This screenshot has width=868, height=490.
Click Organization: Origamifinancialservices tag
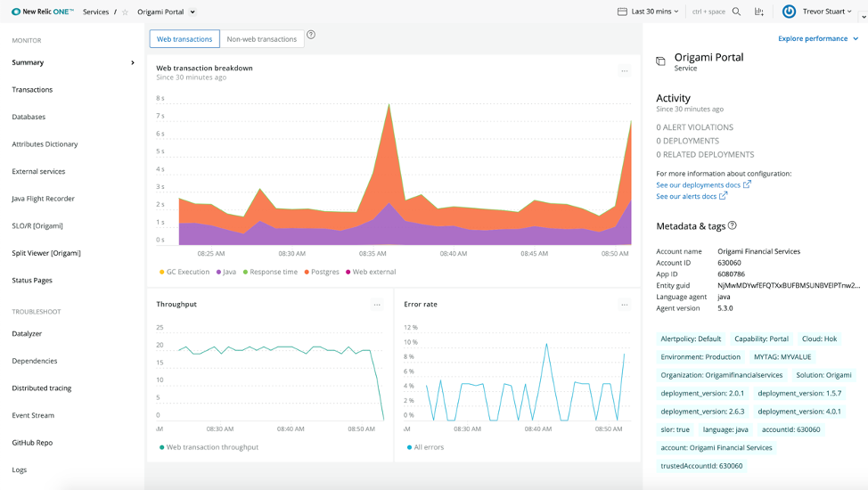click(x=721, y=375)
